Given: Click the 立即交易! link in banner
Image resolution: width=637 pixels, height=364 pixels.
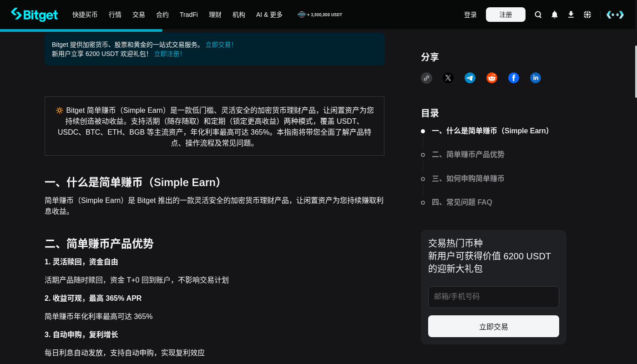Looking at the screenshot, I should 219,45.
